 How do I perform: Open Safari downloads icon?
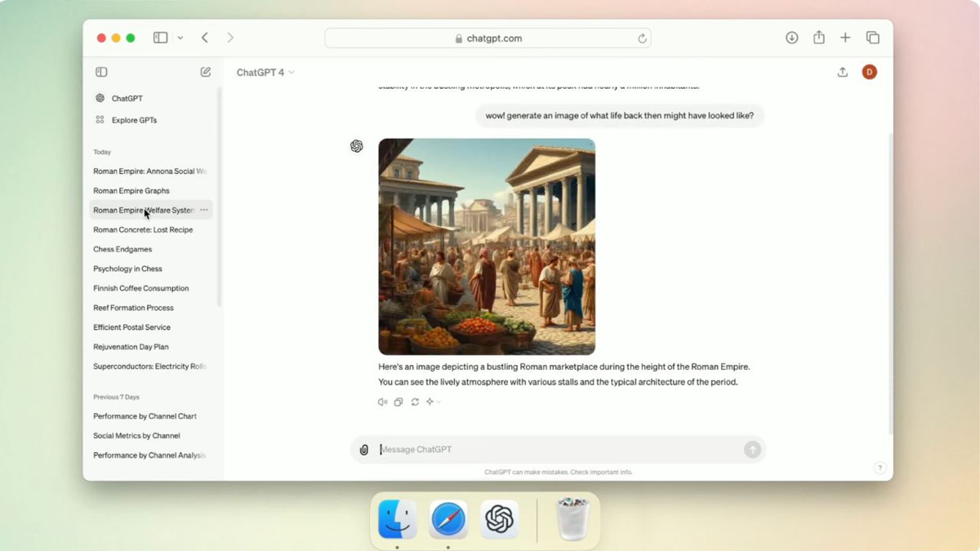click(x=791, y=38)
